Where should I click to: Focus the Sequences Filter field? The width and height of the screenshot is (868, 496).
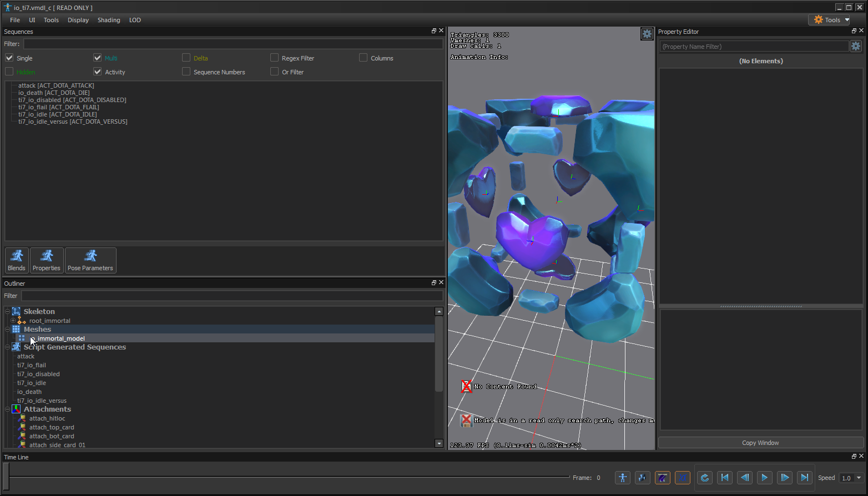click(x=233, y=44)
